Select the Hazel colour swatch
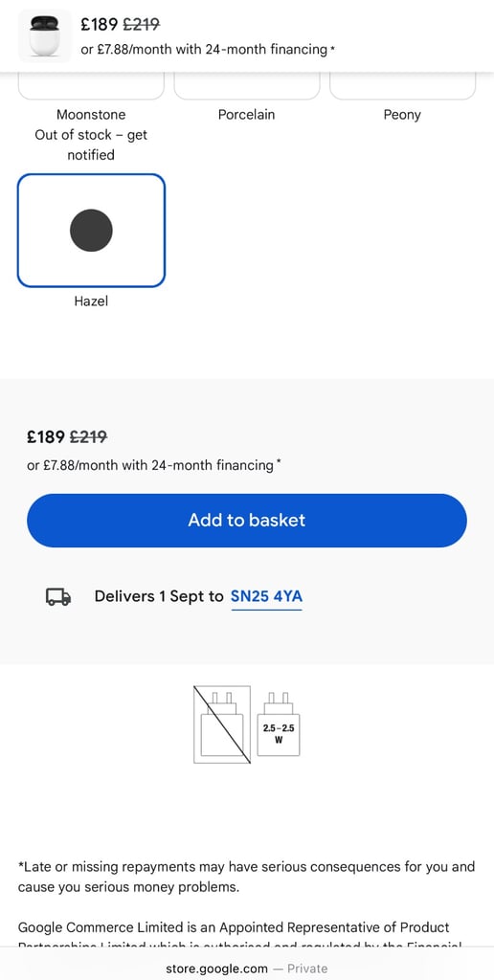Viewport: 494px width, 980px height. pyautogui.click(x=91, y=230)
